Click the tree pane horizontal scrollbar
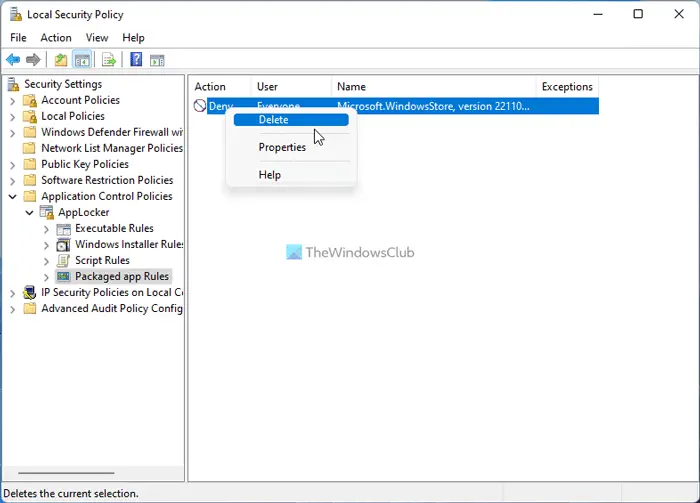 click(x=66, y=473)
